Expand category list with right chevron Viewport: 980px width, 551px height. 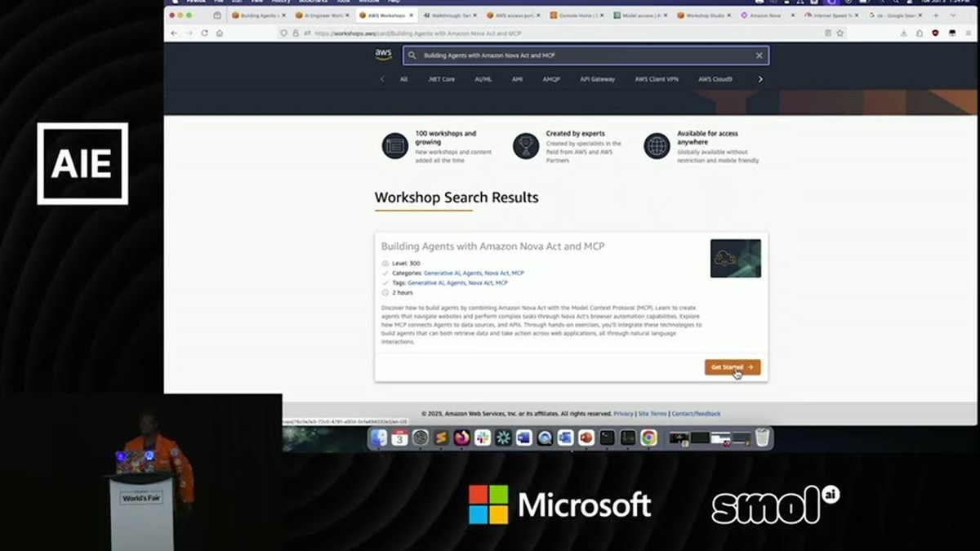tap(760, 79)
